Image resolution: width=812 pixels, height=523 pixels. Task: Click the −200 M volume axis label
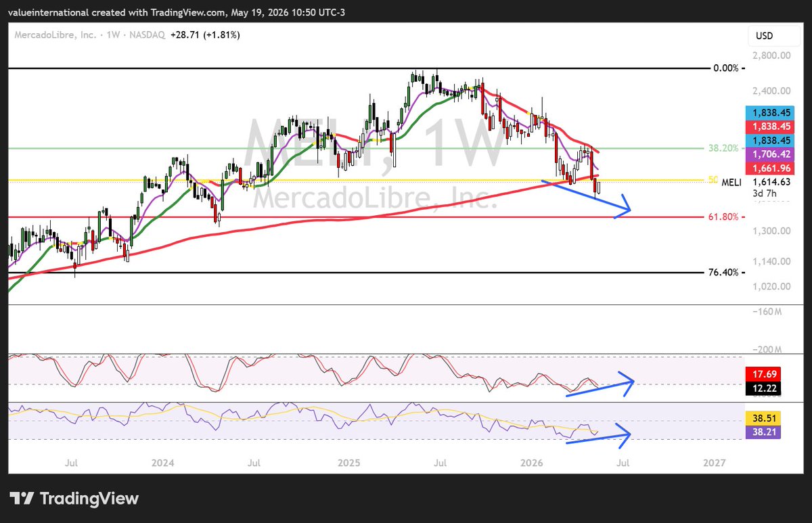(767, 349)
